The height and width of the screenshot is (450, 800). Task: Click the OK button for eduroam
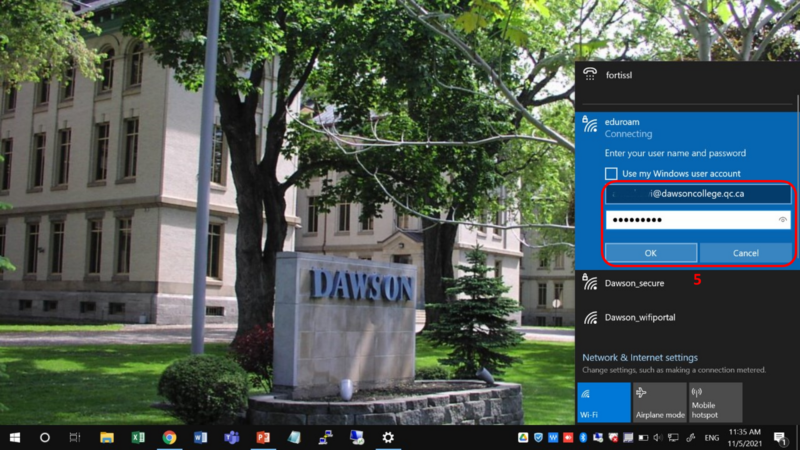coord(651,253)
